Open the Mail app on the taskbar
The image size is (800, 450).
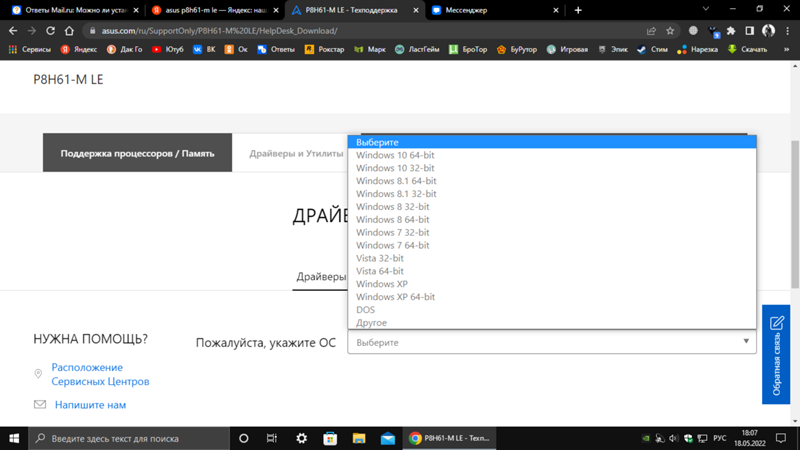pos(388,438)
